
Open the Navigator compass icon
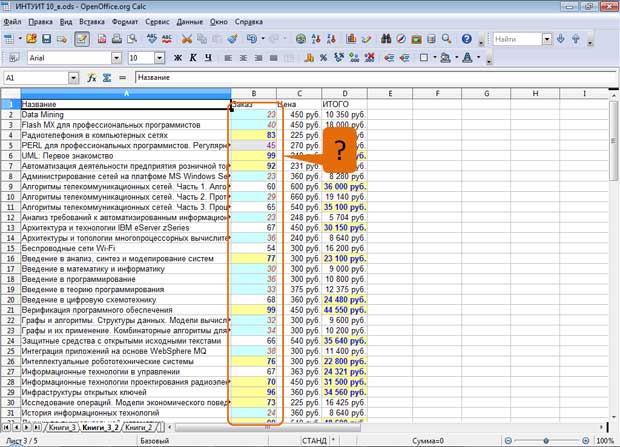401,39
